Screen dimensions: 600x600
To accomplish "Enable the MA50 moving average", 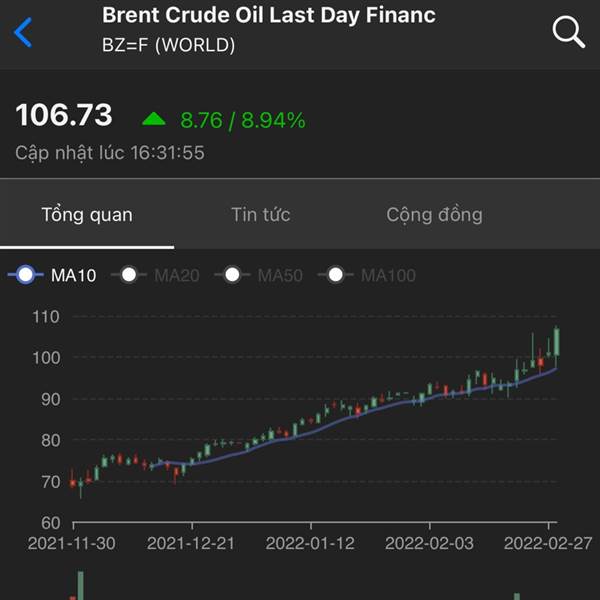I will click(x=259, y=275).
